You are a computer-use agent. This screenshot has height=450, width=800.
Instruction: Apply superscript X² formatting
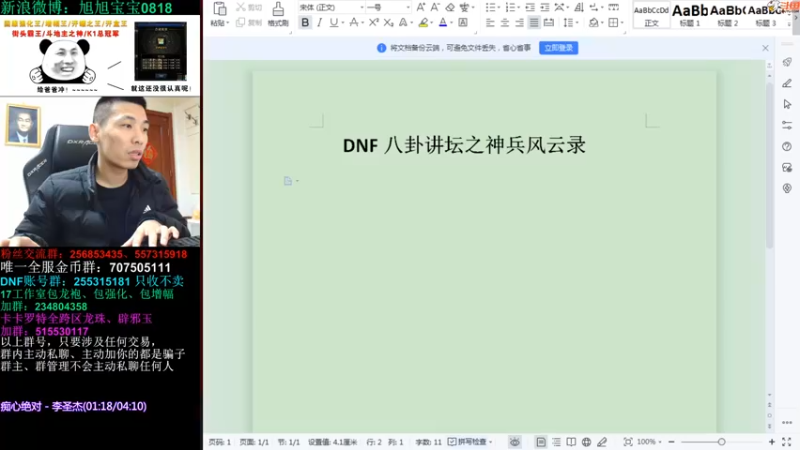(x=374, y=22)
